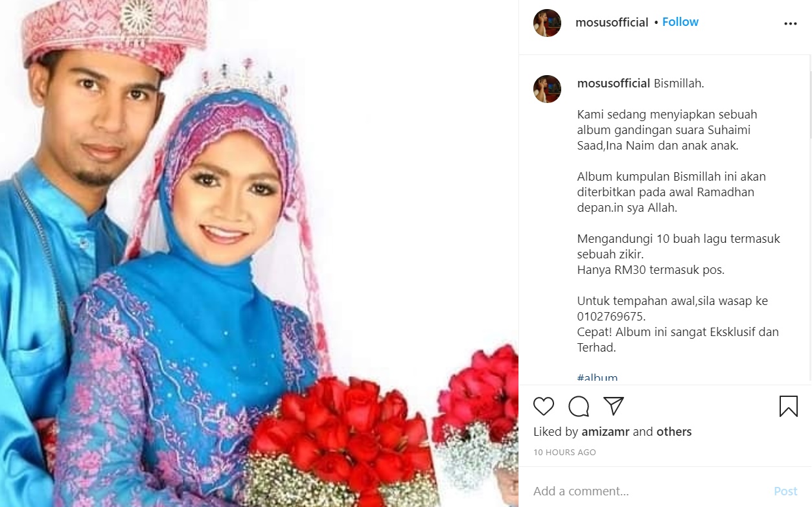The height and width of the screenshot is (507, 812).
Task: Open the #album hashtag link
Action: [x=597, y=378]
